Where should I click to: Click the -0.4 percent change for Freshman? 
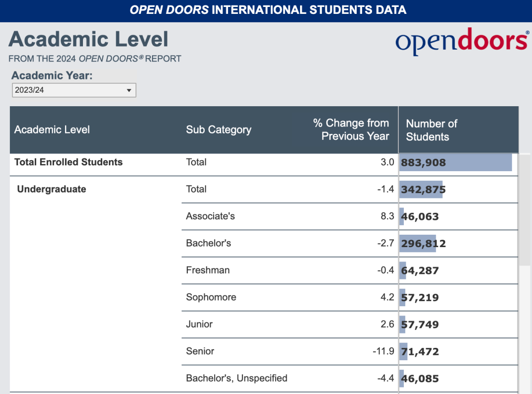click(385, 270)
